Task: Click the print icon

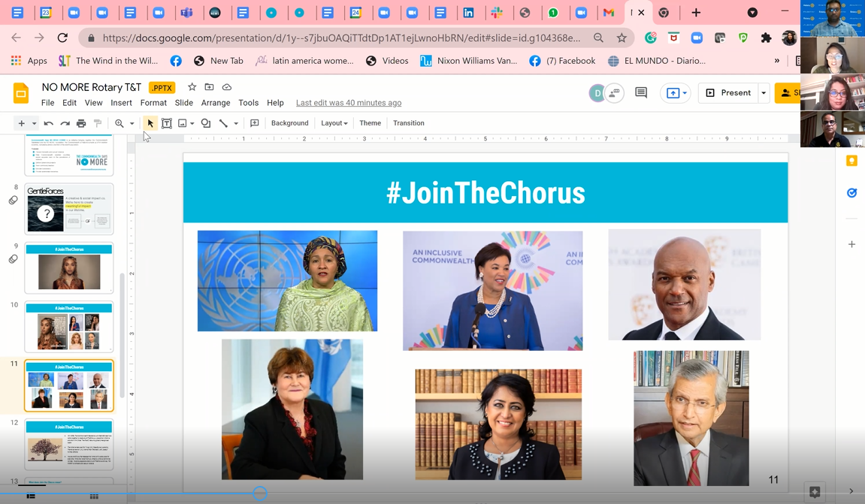Action: pyautogui.click(x=81, y=123)
